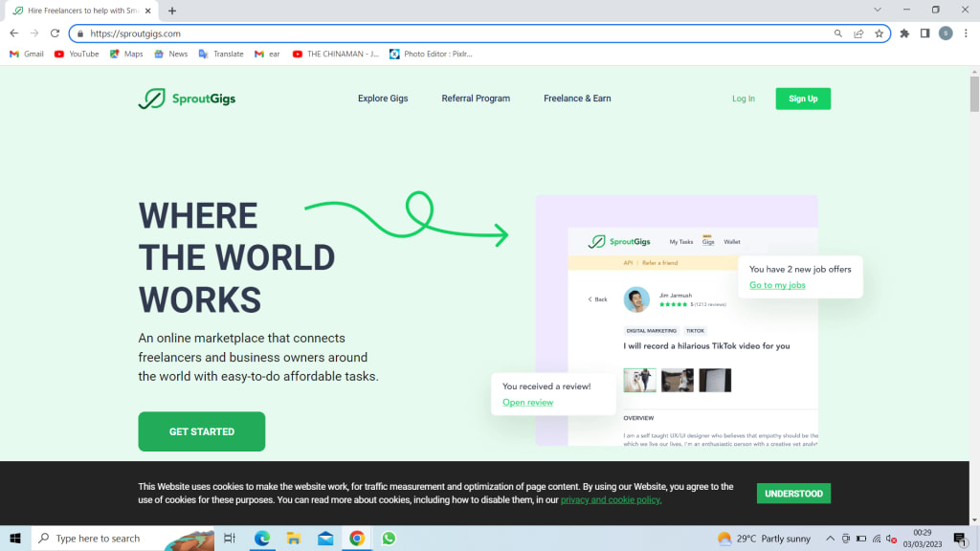The width and height of the screenshot is (980, 551).
Task: Click the padlock site info icon
Action: point(80,33)
